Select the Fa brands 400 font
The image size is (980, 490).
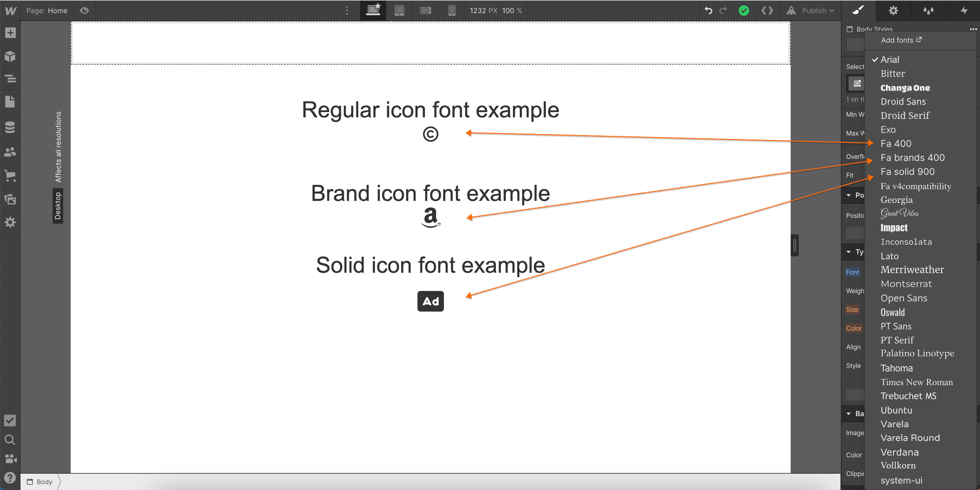tap(912, 157)
